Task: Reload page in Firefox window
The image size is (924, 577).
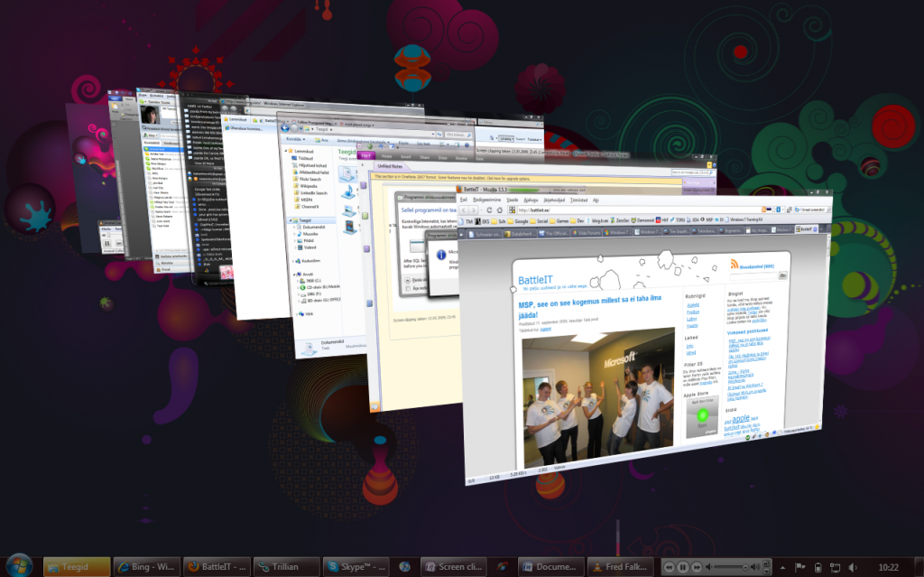Action: tap(489, 210)
